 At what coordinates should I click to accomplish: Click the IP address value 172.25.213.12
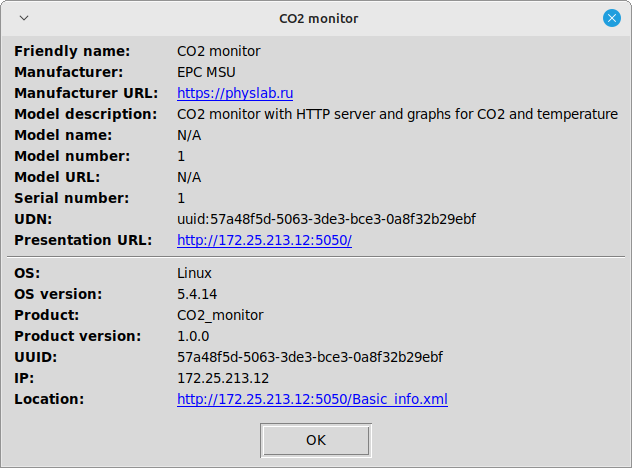click(223, 378)
